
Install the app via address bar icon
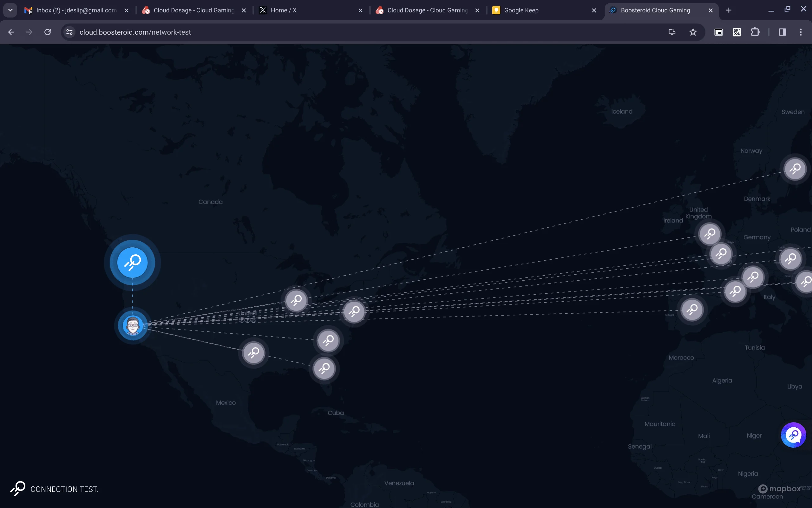coord(672,32)
